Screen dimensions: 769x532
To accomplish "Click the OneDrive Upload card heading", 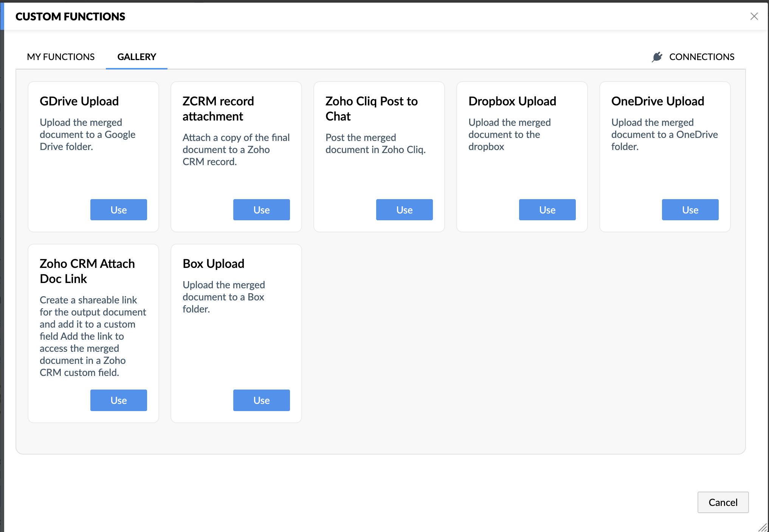I will click(657, 101).
